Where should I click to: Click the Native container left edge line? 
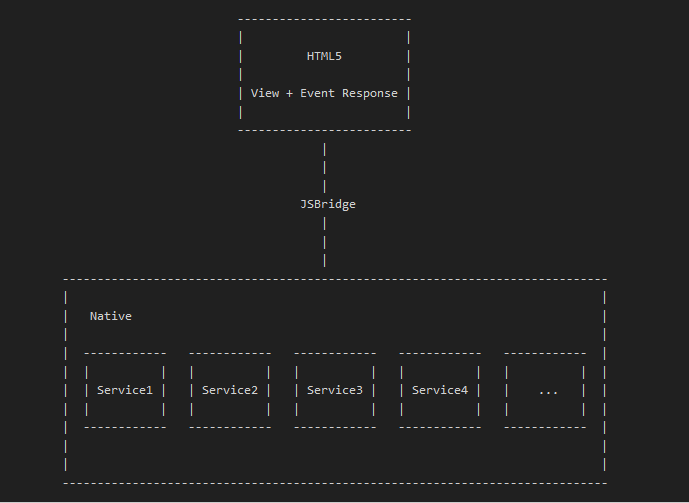[x=66, y=390]
